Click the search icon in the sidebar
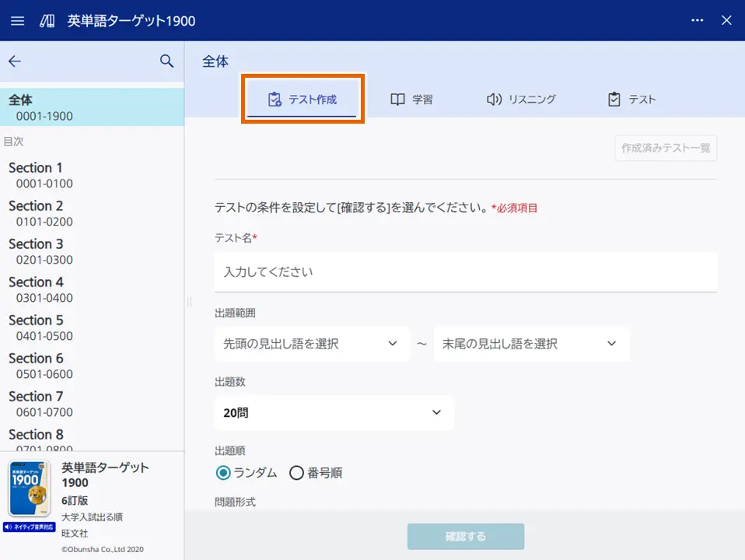Image resolution: width=745 pixels, height=560 pixels. [167, 59]
